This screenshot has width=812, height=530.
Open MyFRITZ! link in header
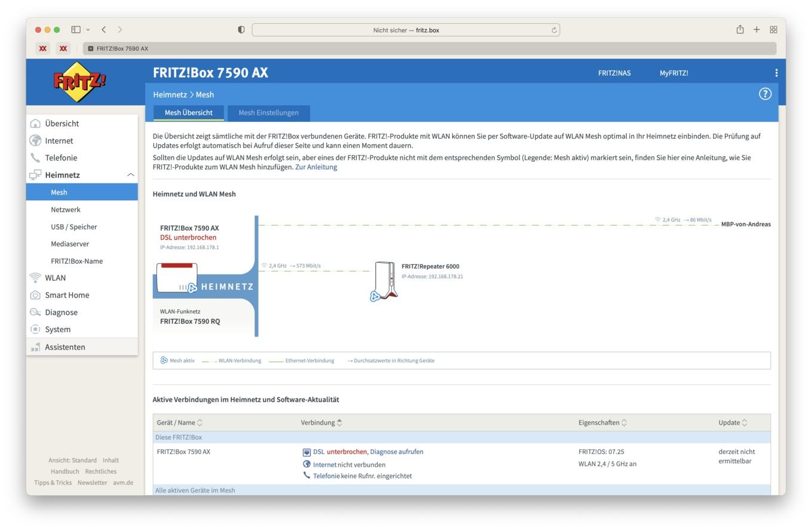674,73
